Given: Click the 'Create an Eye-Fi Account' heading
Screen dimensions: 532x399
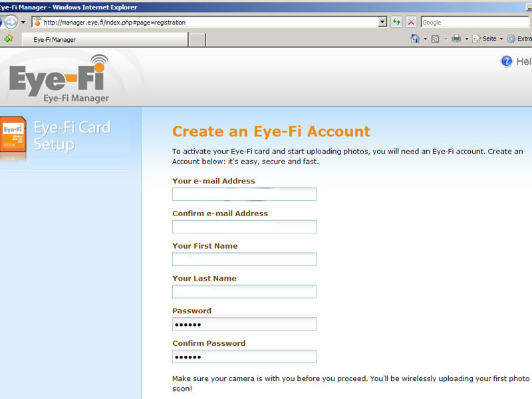Looking at the screenshot, I should pyautogui.click(x=271, y=131).
